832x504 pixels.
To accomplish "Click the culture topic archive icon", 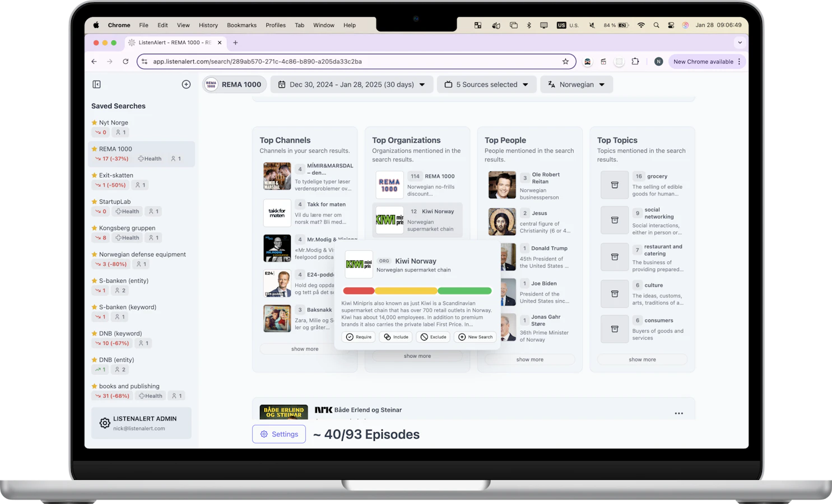I will click(x=615, y=294).
